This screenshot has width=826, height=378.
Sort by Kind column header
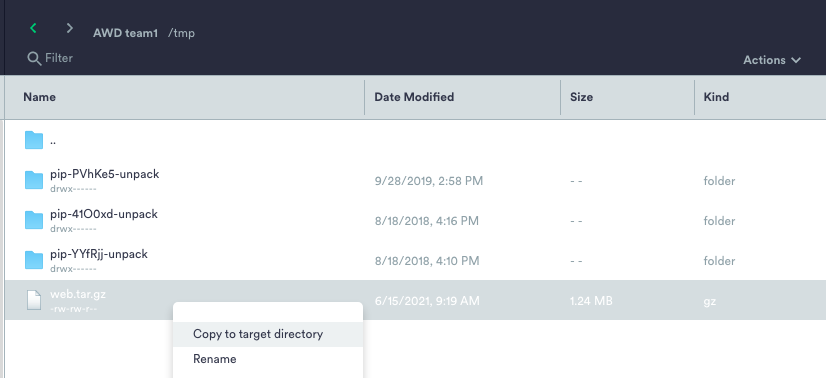click(716, 97)
